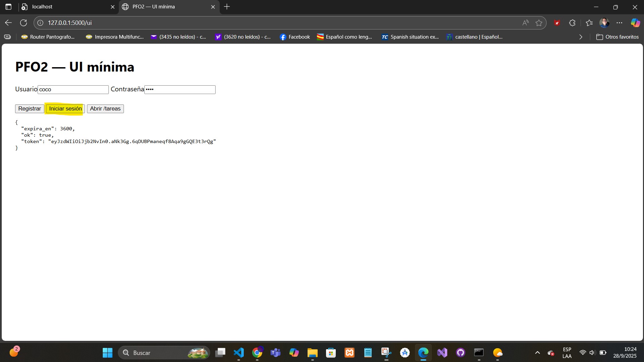Open Copilot icon in browser toolbar
The height and width of the screenshot is (362, 644).
(635, 23)
